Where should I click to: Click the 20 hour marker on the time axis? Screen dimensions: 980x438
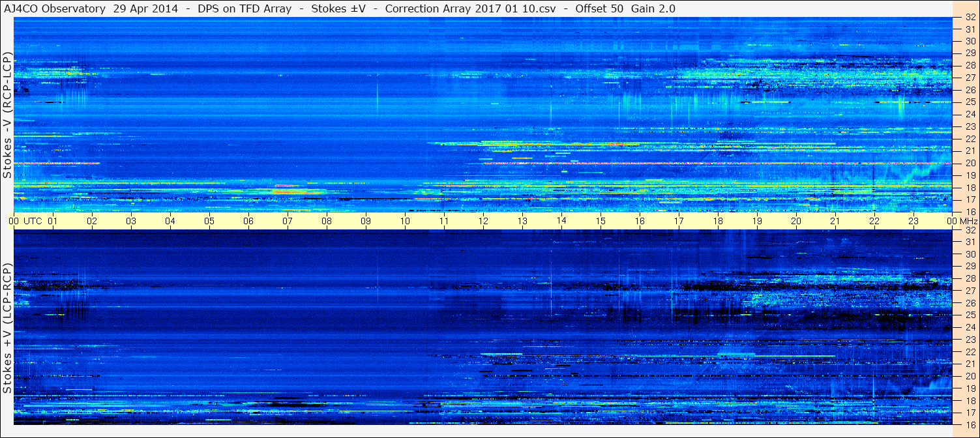click(x=796, y=221)
